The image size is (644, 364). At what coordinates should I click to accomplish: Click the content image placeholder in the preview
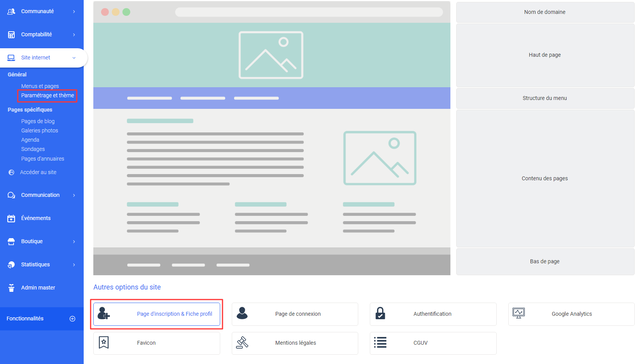click(380, 158)
